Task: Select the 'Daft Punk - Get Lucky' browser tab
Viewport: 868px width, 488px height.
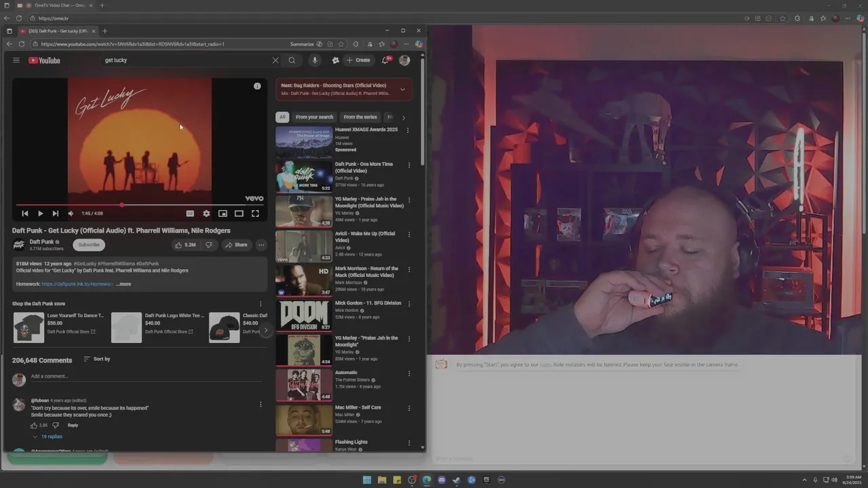Action: pos(58,30)
